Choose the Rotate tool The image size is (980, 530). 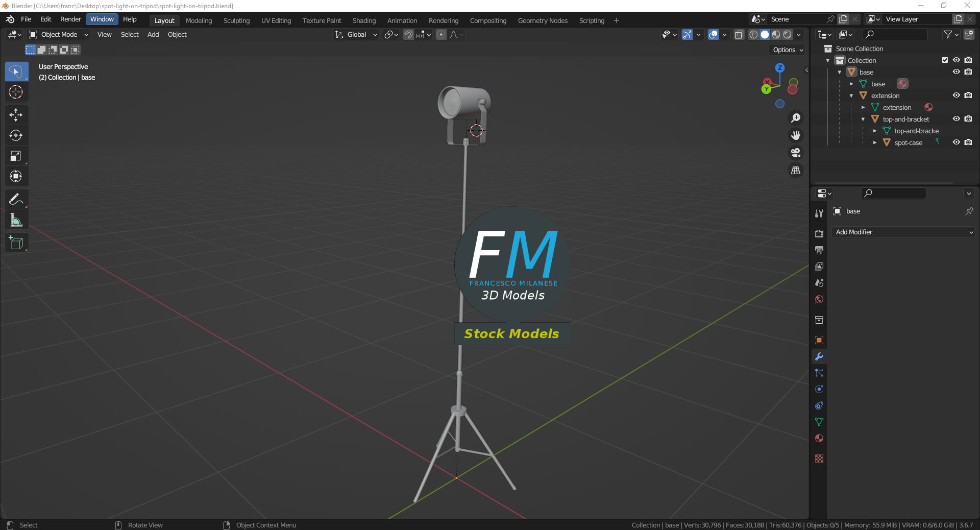[16, 135]
